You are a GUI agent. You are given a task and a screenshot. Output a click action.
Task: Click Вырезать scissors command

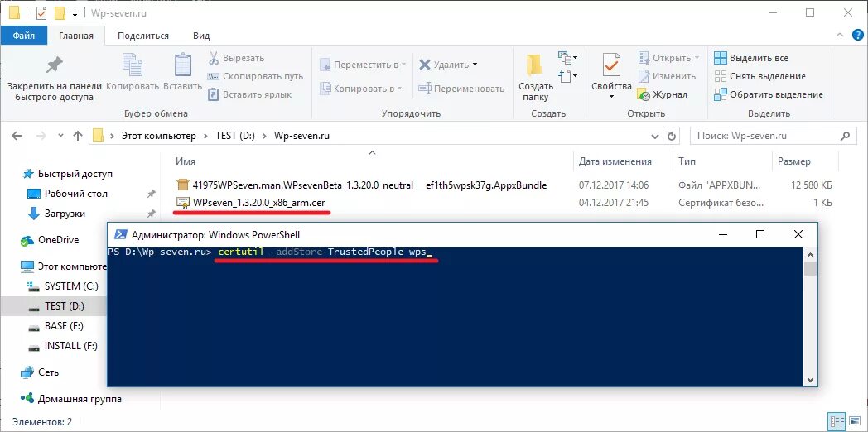pos(236,58)
